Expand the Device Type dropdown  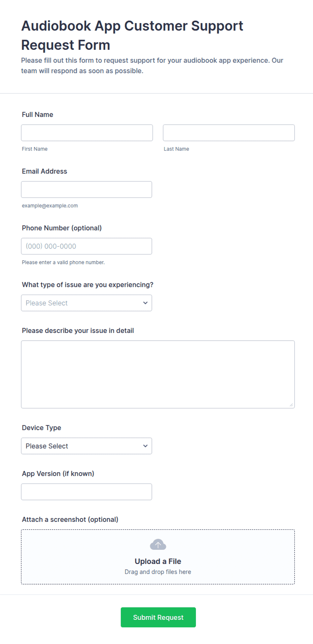(86, 446)
